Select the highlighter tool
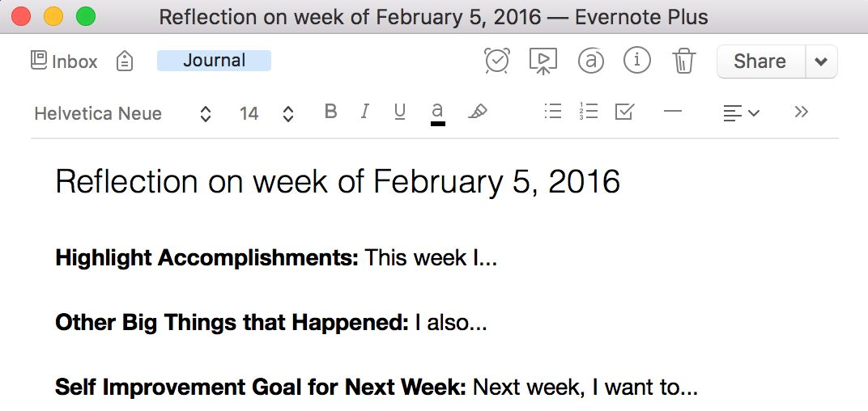 coord(478,112)
